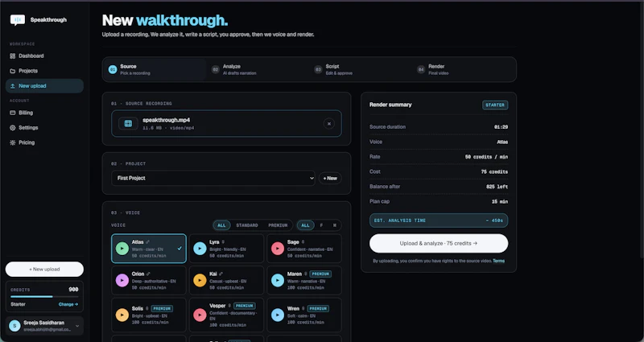Viewport: 644px width, 342px height.
Task: Play the Wren voice preview
Action: [278, 315]
